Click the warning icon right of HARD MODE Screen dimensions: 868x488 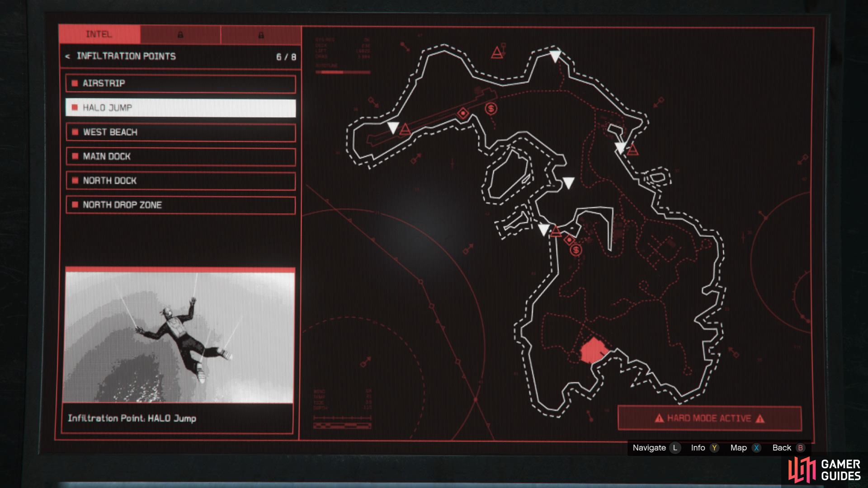coord(760,418)
